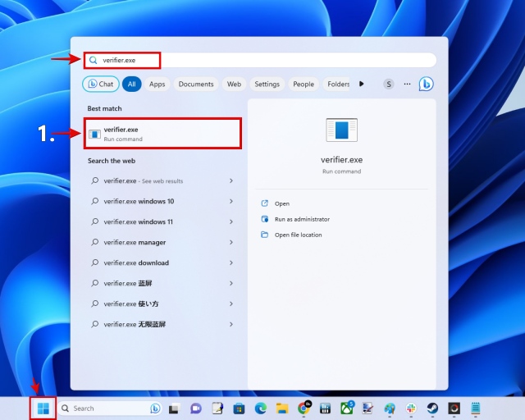Screen dimensions: 525x420
Task: Expand the 'verifier.exe windows 11' chevron
Action: 231,221
